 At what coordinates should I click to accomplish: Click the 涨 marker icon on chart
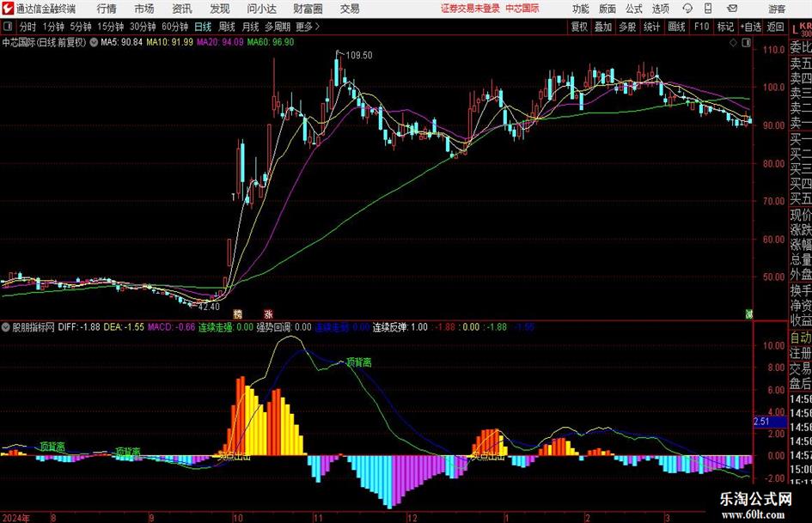(x=268, y=313)
